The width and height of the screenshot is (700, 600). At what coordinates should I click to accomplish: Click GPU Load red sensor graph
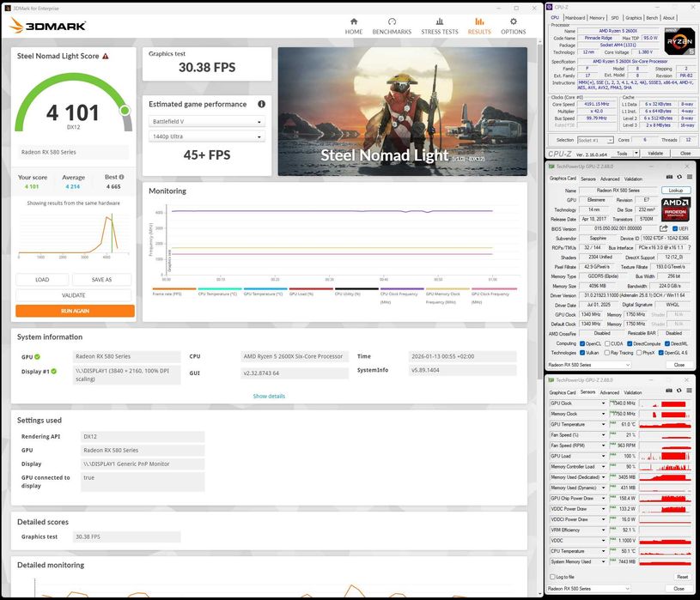(665, 456)
